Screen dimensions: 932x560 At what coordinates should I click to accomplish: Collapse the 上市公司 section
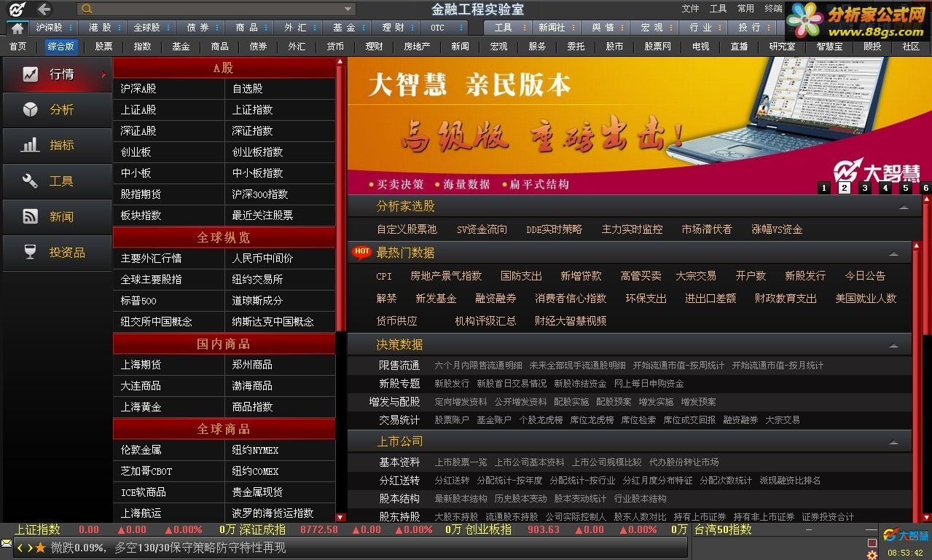[x=893, y=442]
